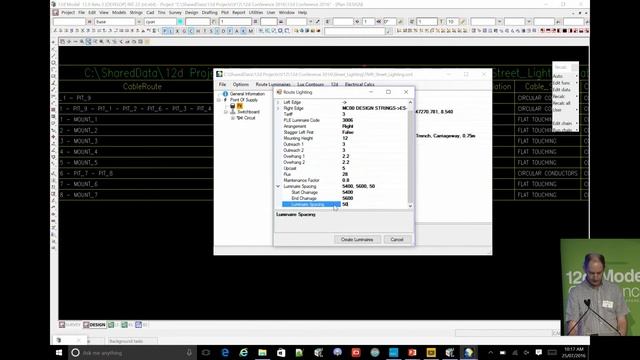
Task: Select the Maintenance Factor property row
Action: (x=345, y=180)
